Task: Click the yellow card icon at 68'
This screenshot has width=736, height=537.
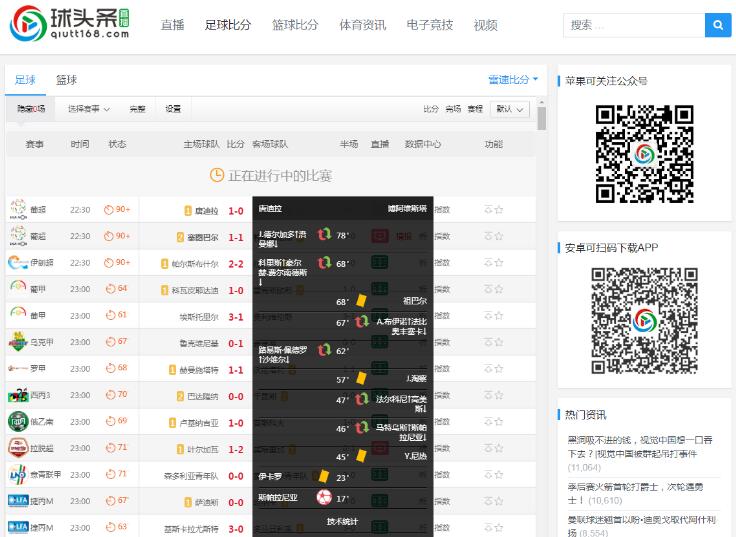Action: click(x=357, y=300)
